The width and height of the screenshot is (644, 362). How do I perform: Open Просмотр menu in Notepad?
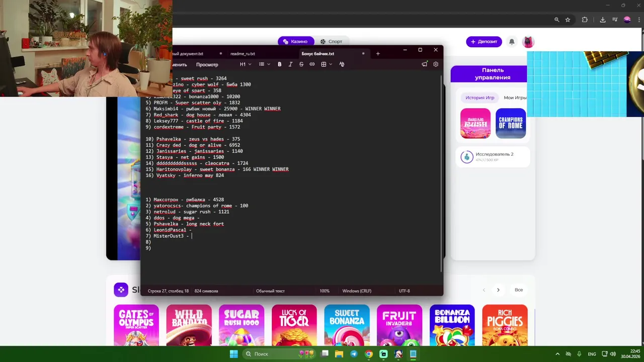[207, 64]
